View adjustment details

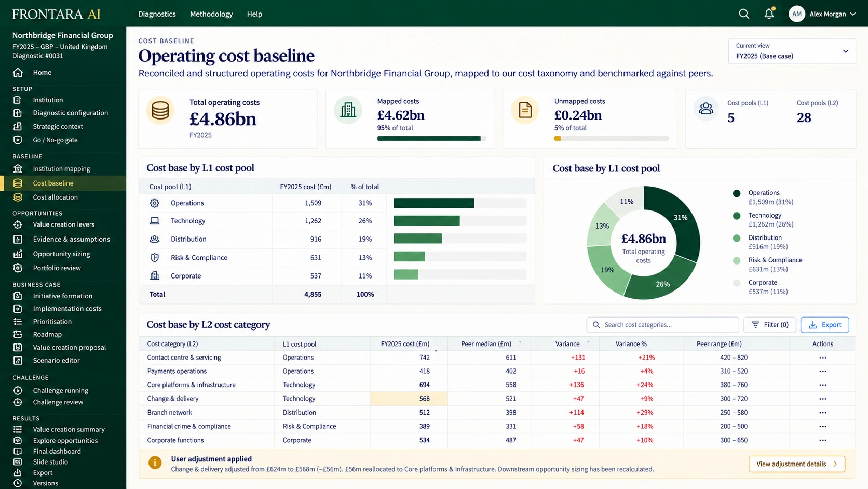[x=797, y=464]
